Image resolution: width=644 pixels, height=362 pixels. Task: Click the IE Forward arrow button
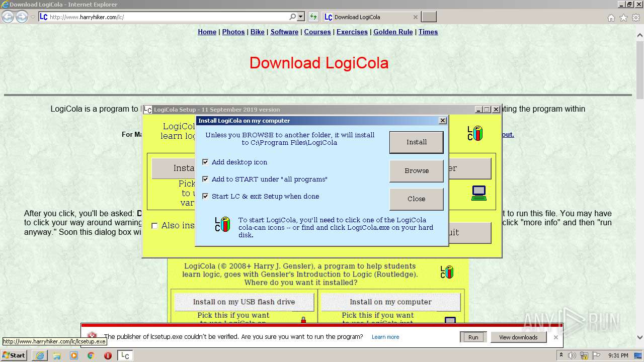[x=22, y=17]
